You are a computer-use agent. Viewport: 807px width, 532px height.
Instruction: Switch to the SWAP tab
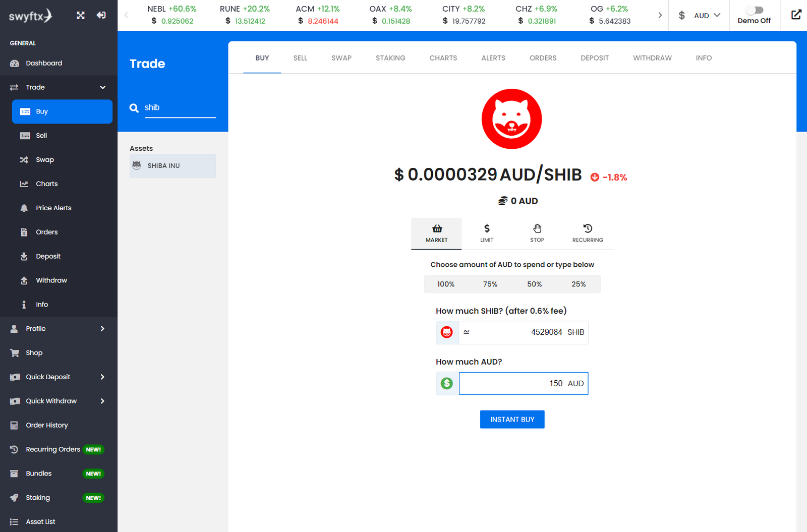tap(341, 58)
